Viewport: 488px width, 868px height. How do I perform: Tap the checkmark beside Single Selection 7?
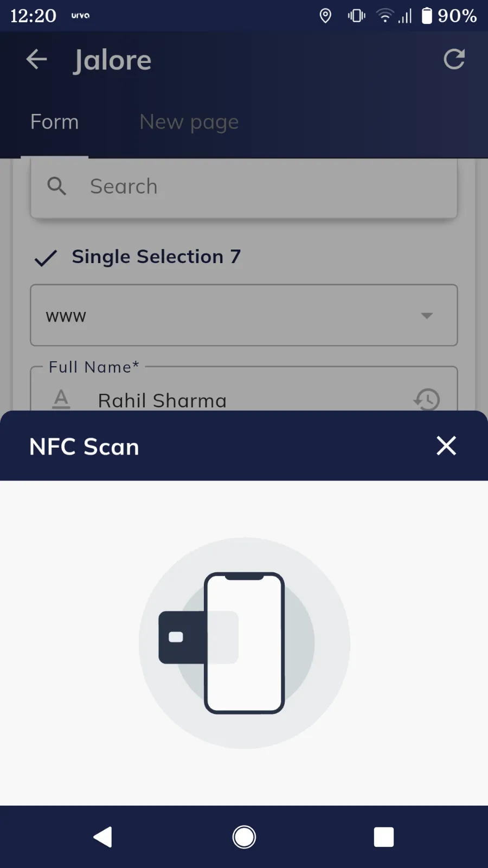click(x=46, y=258)
